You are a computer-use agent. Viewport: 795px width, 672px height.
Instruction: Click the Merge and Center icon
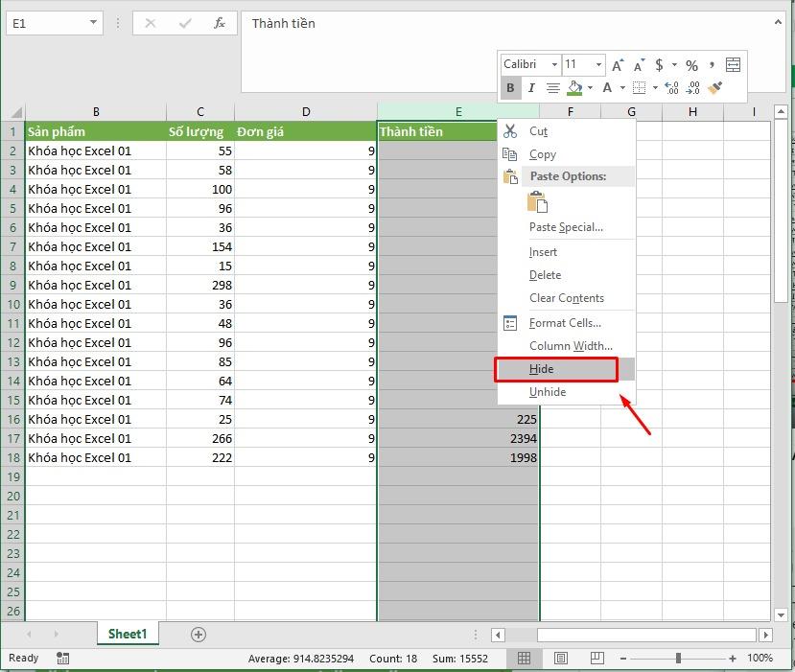732,64
